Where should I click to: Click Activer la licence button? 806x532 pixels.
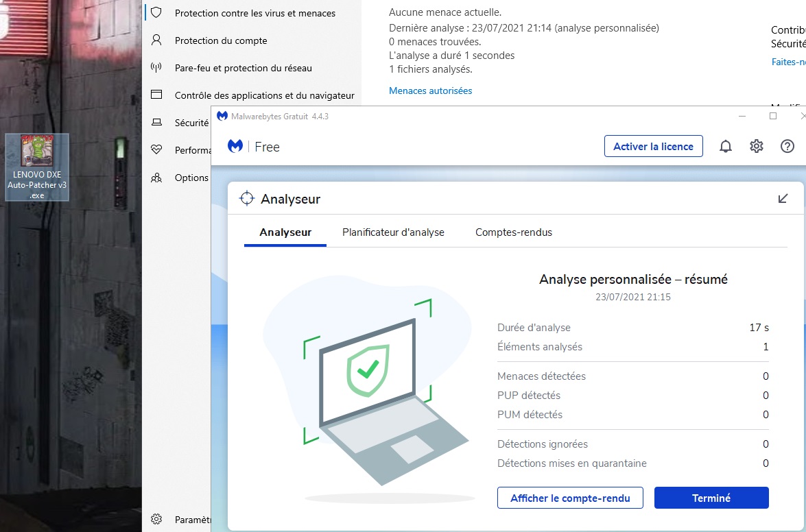pyautogui.click(x=653, y=146)
